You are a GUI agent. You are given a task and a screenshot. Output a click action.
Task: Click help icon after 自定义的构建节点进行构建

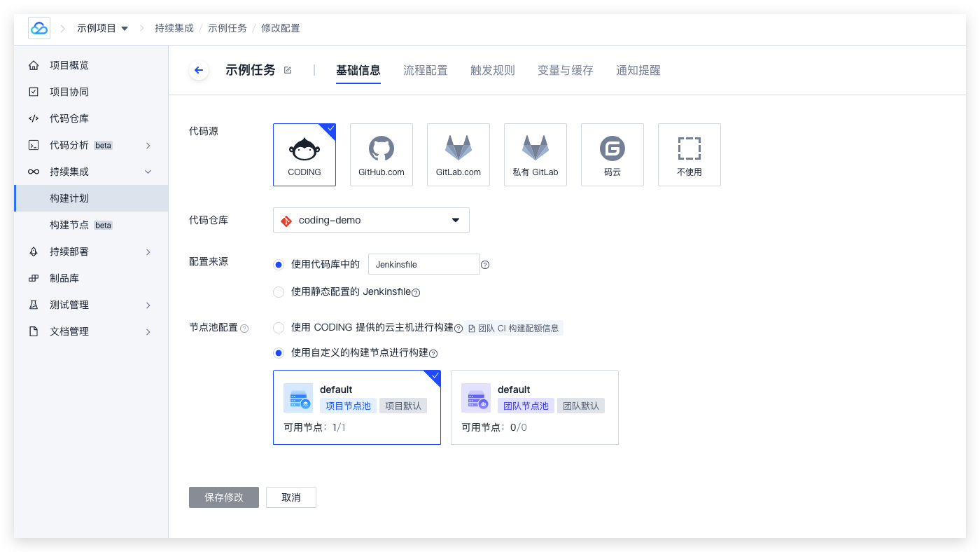433,354
